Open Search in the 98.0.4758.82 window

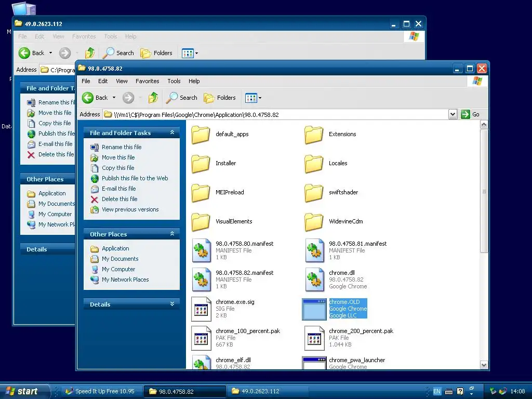(182, 98)
